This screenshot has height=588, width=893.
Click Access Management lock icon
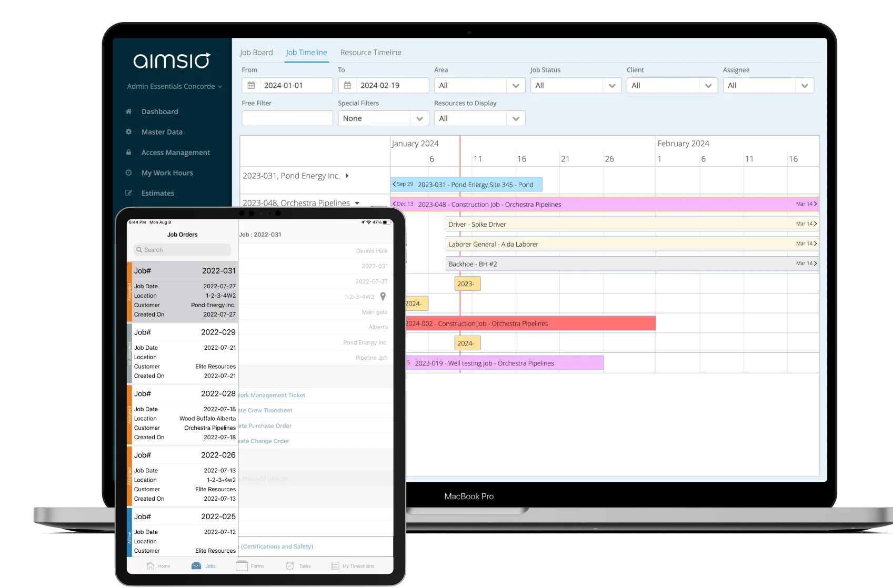pos(128,153)
